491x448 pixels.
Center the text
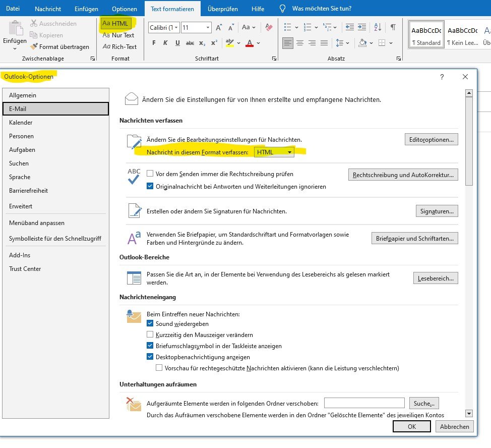pos(300,42)
